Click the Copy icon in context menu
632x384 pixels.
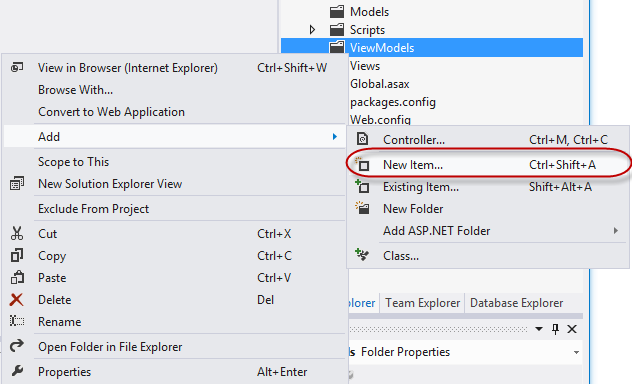coord(17,255)
